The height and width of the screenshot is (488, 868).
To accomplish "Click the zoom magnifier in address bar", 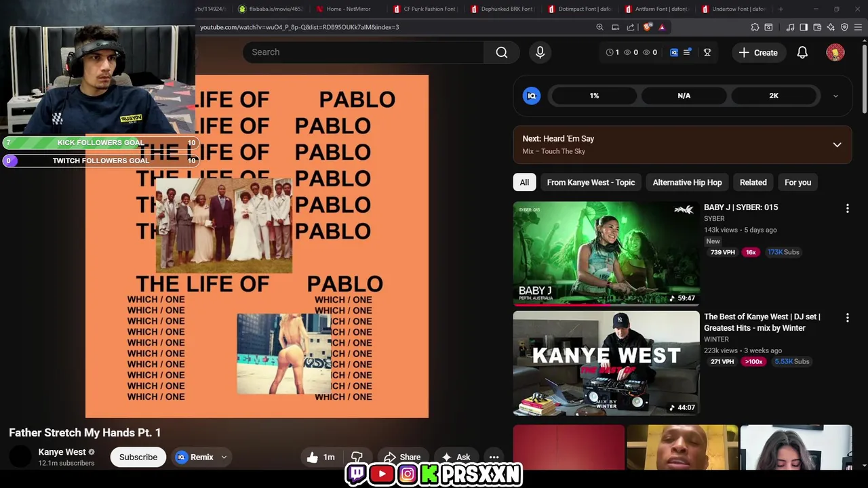I will pyautogui.click(x=599, y=27).
